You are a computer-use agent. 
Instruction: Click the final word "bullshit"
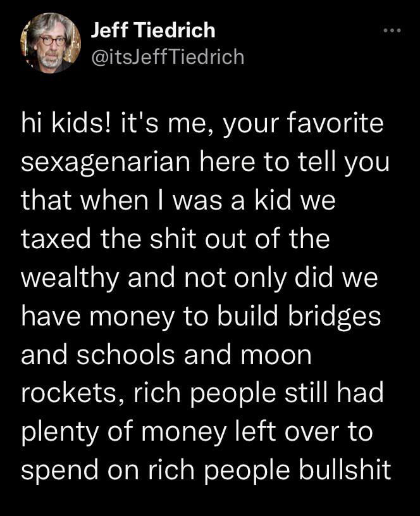click(345, 470)
